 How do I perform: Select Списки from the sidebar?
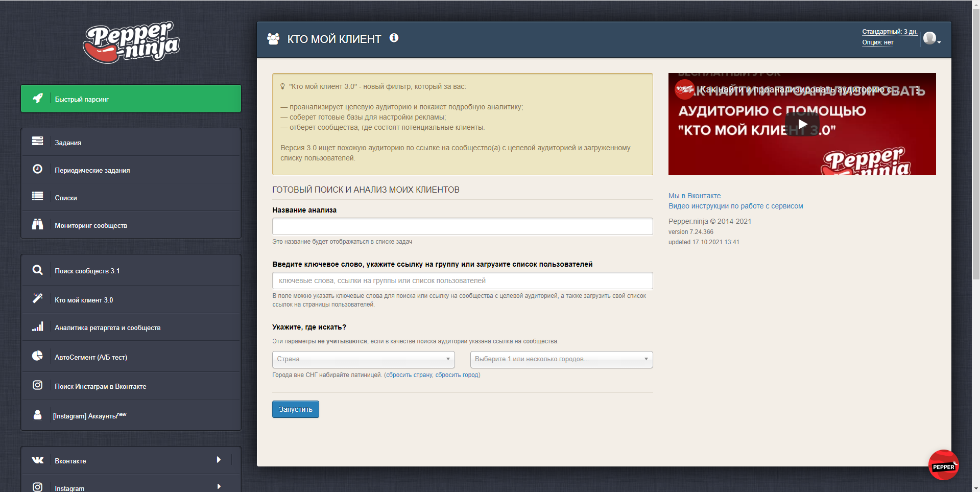point(131,197)
